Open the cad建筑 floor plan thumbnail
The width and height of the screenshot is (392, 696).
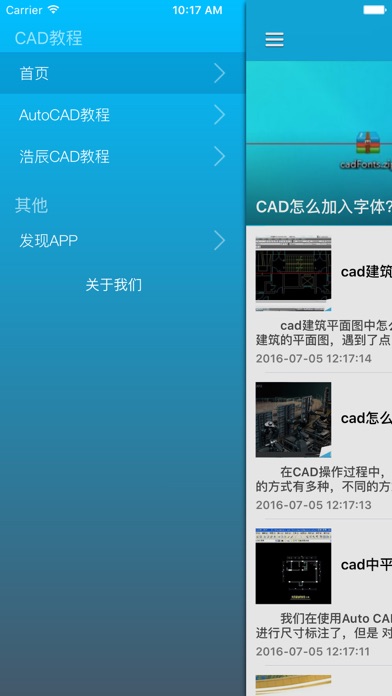[293, 273]
